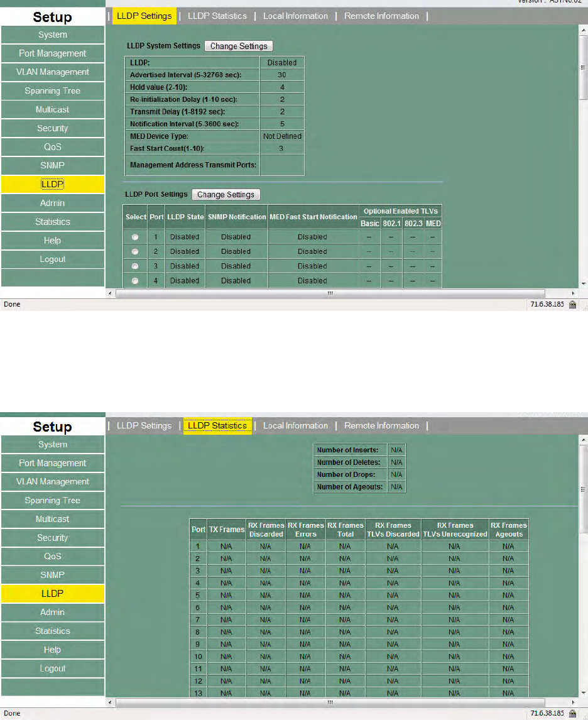Click scroll-down arrow in upper window

[x=584, y=284]
